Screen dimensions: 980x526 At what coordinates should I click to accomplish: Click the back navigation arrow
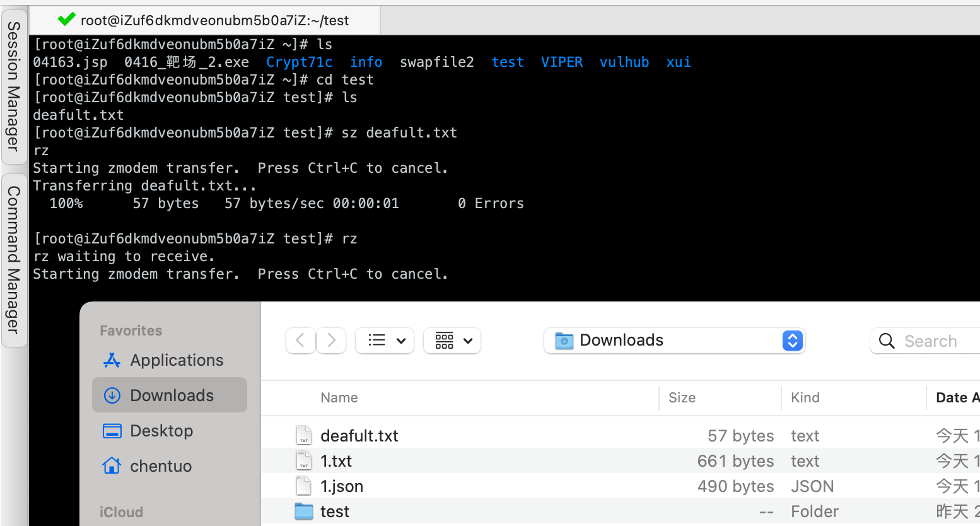pyautogui.click(x=301, y=341)
